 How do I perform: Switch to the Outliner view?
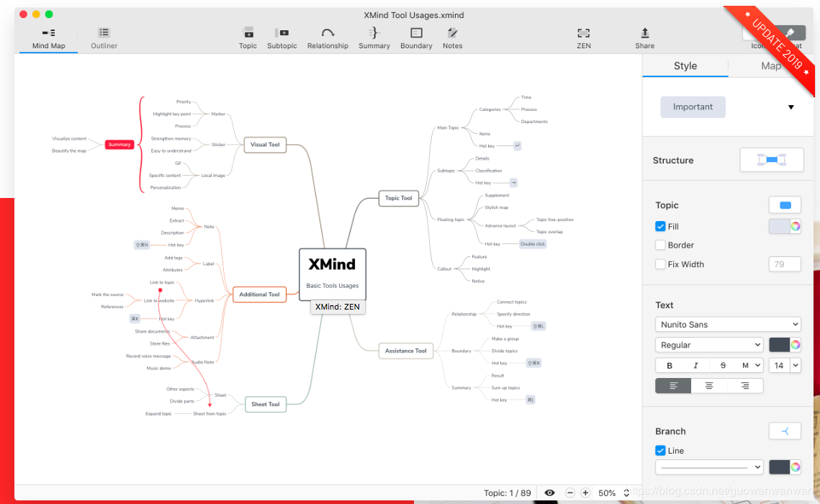[x=104, y=38]
